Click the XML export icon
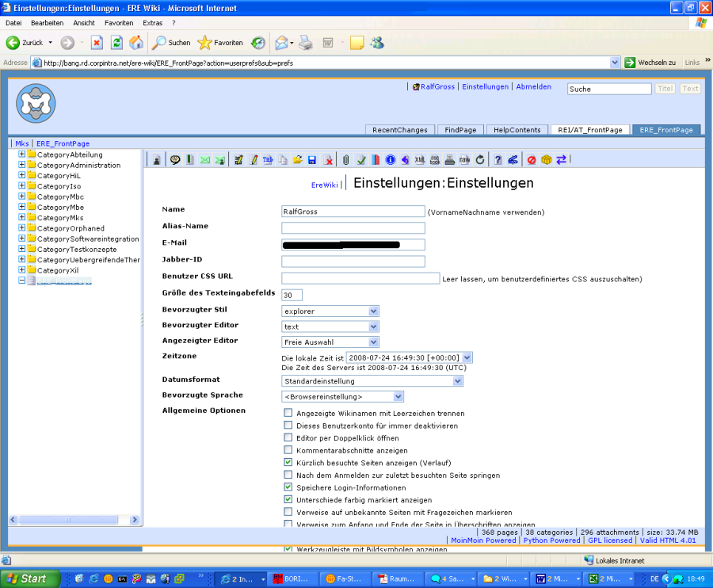 (420, 159)
